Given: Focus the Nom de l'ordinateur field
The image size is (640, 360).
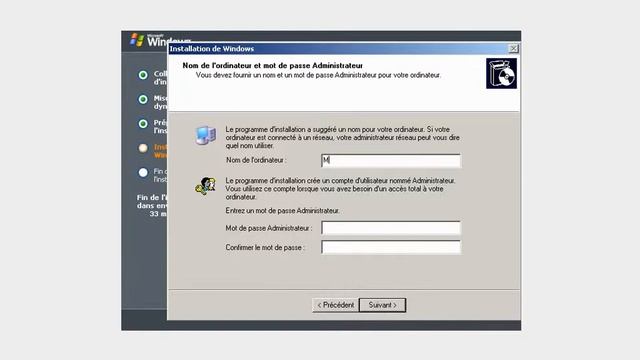Looking at the screenshot, I should [x=391, y=160].
